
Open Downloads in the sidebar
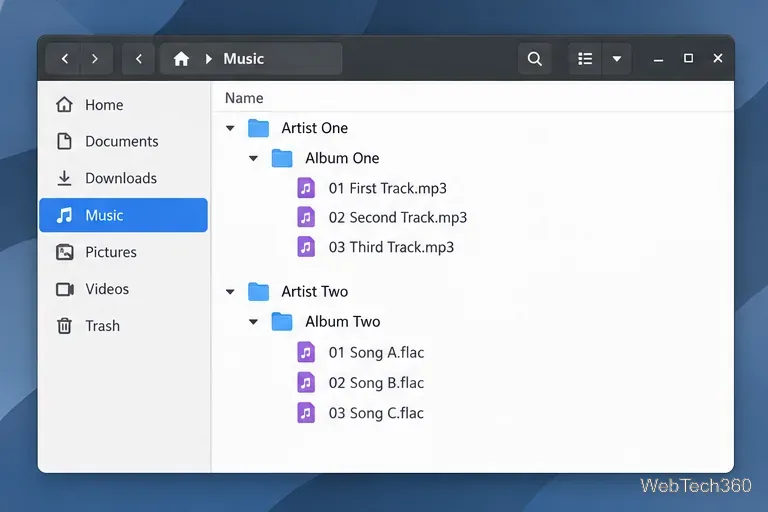pyautogui.click(x=123, y=178)
